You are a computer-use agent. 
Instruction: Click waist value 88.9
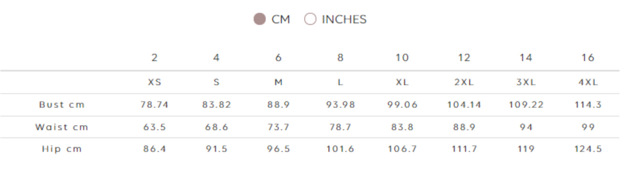(x=464, y=127)
